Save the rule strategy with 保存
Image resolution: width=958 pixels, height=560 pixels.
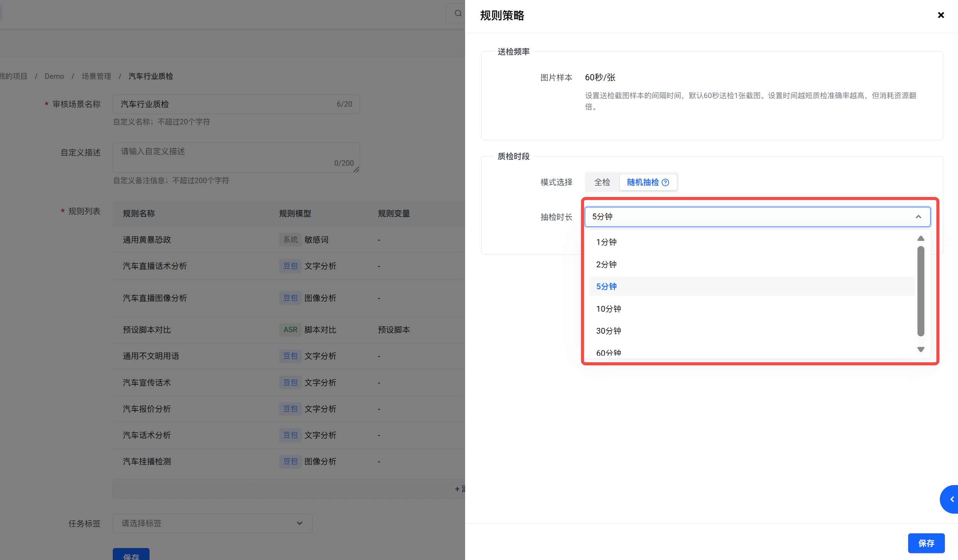click(x=926, y=543)
